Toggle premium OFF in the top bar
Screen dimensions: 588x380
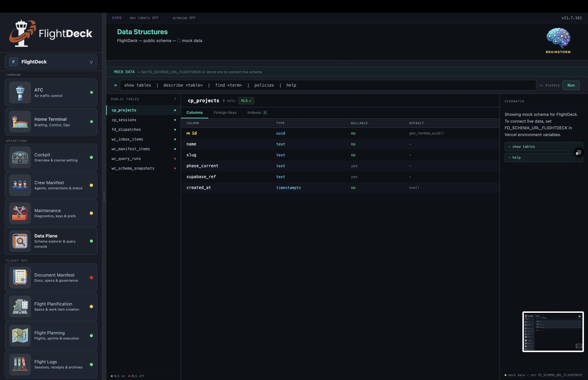pos(184,18)
